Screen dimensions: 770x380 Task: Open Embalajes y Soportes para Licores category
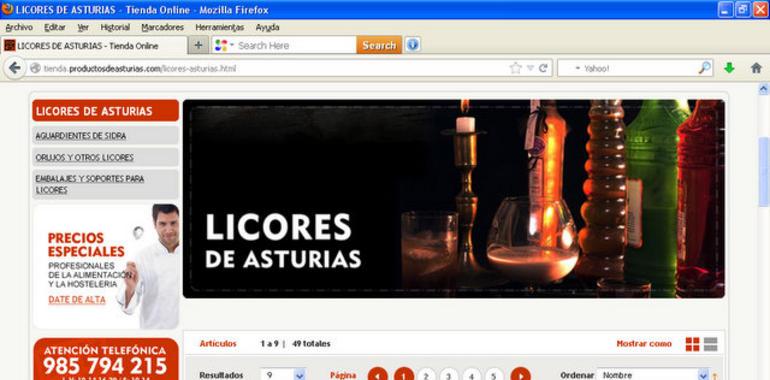pyautogui.click(x=106, y=184)
